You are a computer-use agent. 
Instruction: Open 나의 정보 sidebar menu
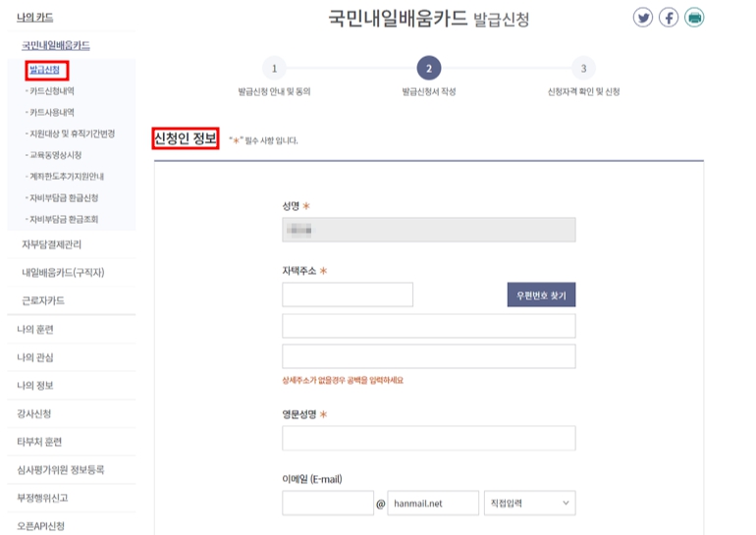coord(34,385)
